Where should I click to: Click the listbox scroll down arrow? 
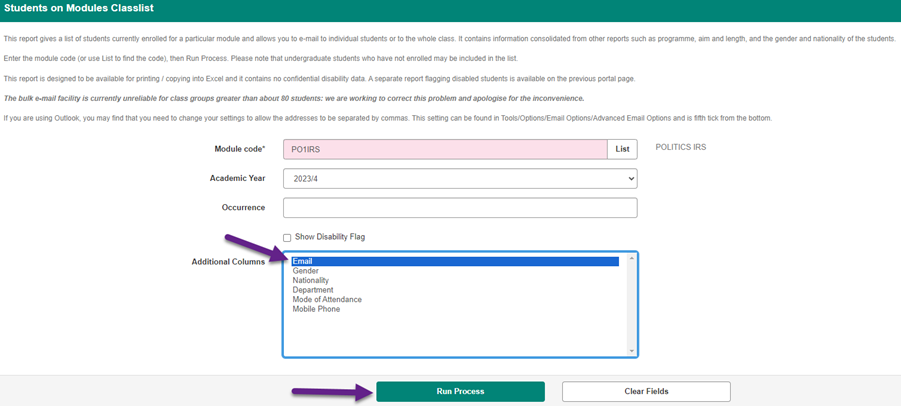(631, 350)
